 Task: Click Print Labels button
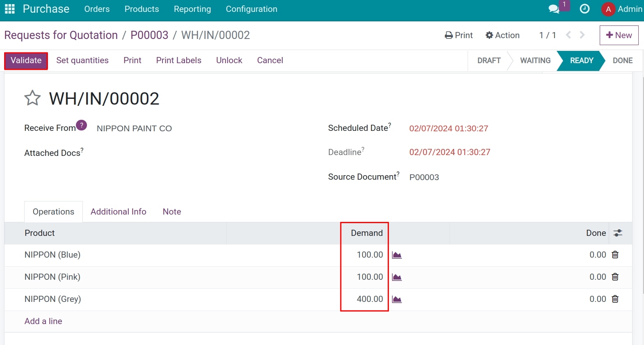pos(179,60)
